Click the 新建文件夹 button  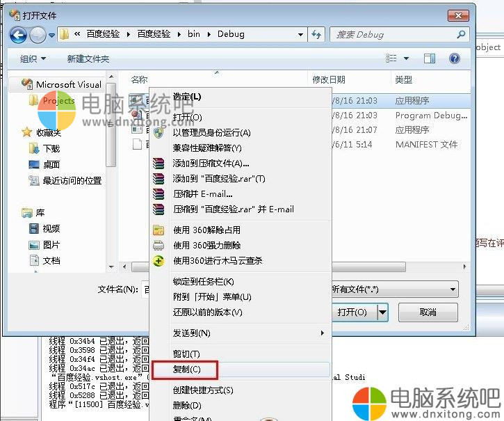(x=88, y=59)
